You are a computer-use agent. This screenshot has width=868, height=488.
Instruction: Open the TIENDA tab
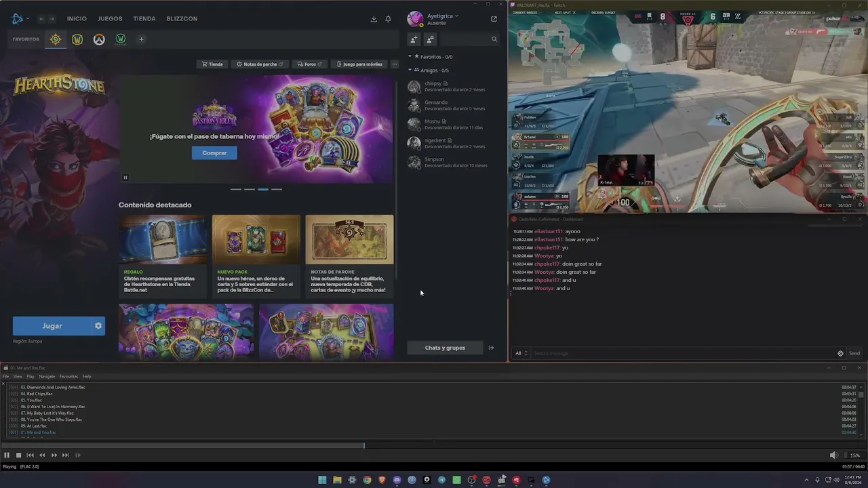click(x=144, y=19)
